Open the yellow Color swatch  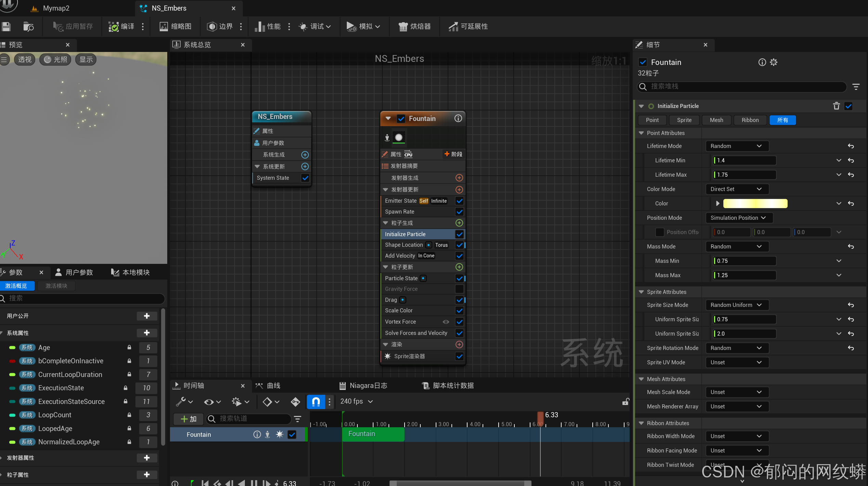tap(755, 203)
